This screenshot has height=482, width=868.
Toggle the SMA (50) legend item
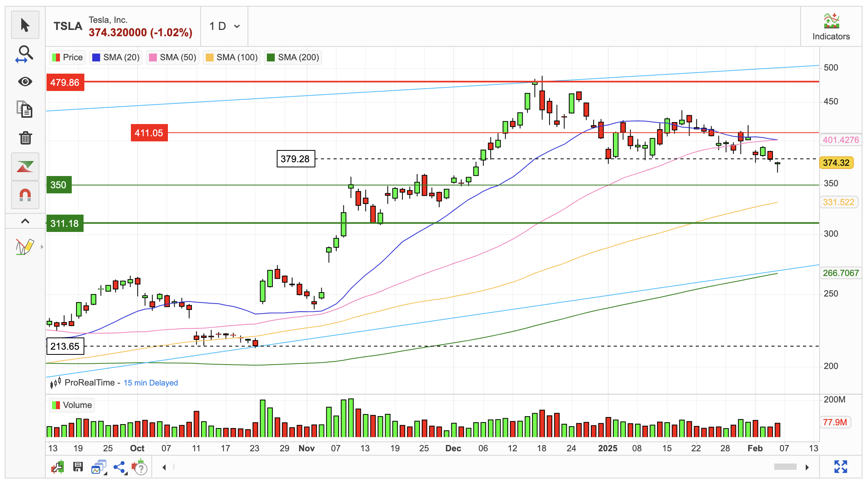click(x=173, y=57)
